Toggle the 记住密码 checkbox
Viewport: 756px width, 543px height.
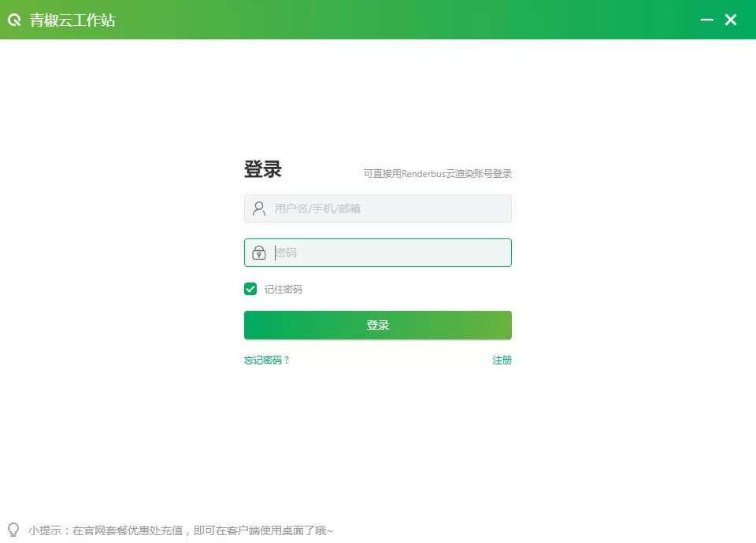pyautogui.click(x=250, y=289)
